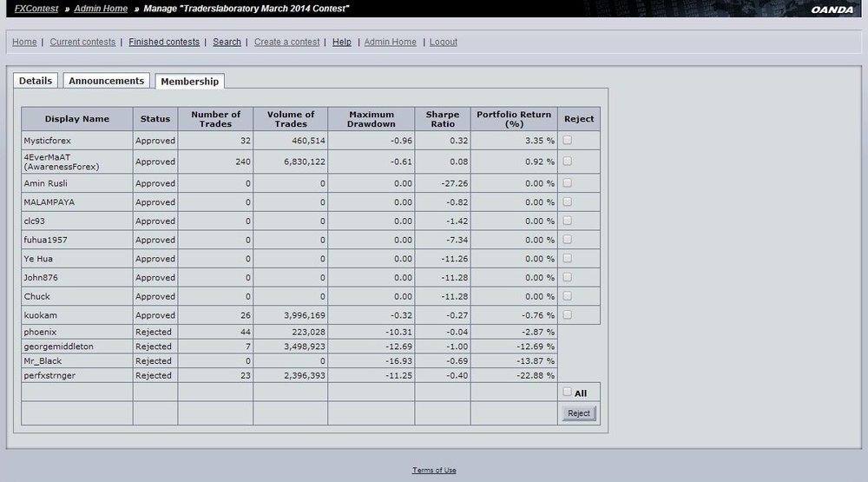Mark John876 for rejection
The image size is (868, 482).
pyautogui.click(x=568, y=277)
